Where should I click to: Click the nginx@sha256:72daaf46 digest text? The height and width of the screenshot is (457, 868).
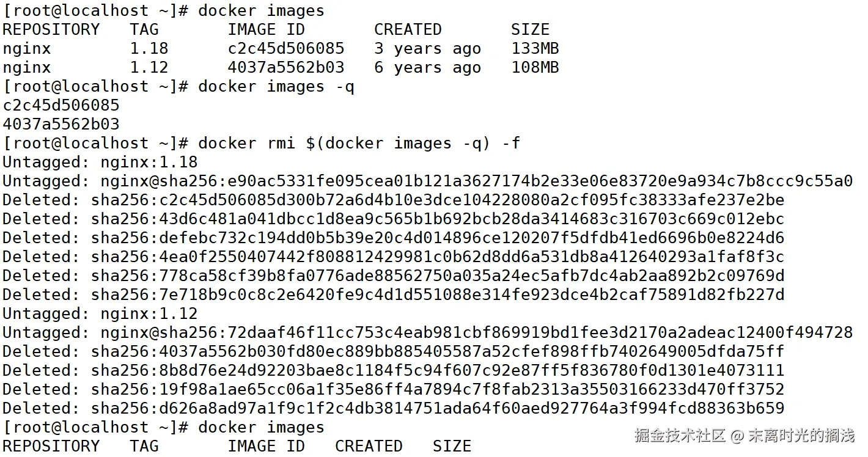tap(476, 333)
